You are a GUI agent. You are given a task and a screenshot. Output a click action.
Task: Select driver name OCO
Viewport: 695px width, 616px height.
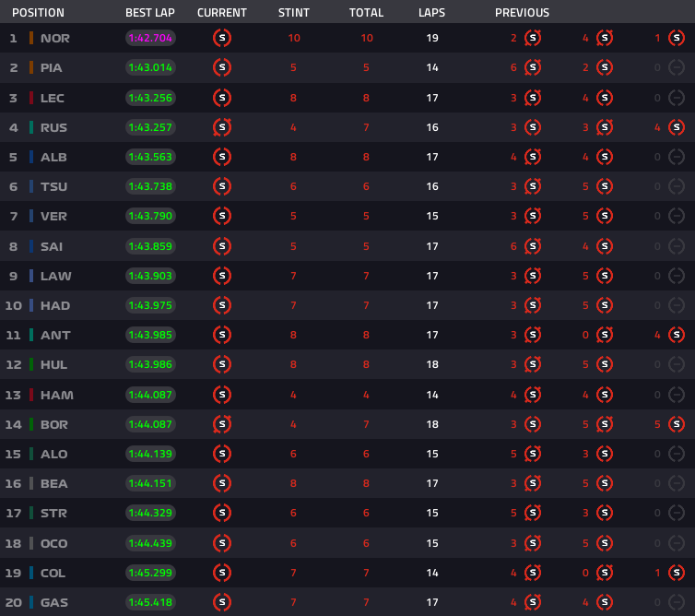(x=53, y=543)
